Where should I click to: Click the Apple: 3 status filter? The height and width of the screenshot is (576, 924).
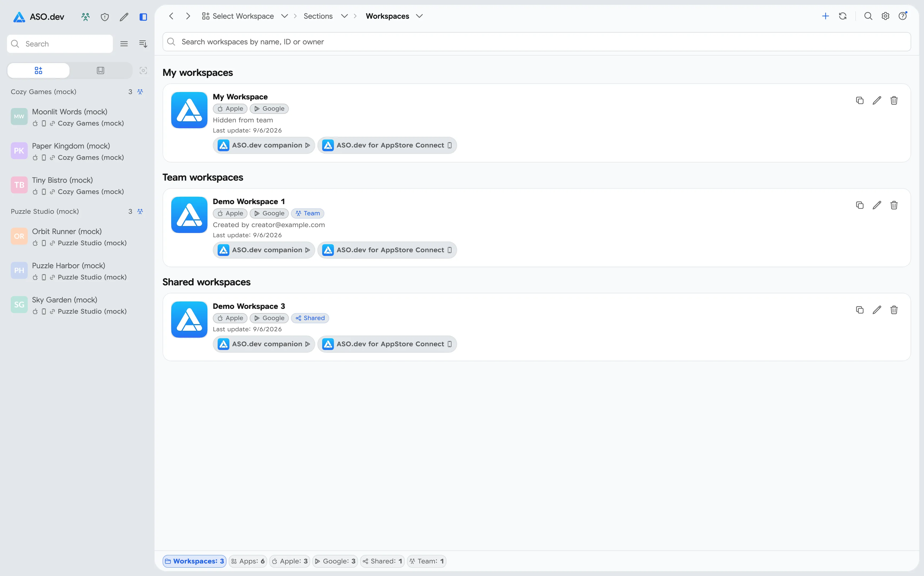click(290, 561)
